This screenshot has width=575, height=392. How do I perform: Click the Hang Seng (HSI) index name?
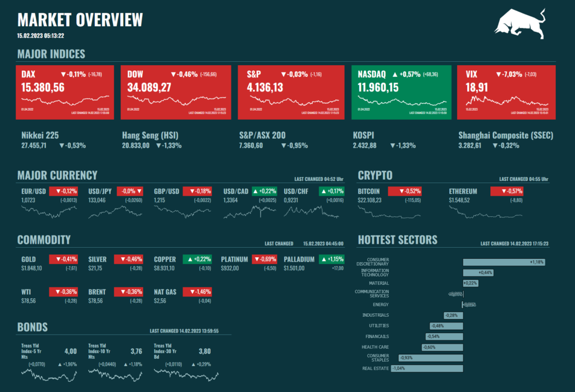pyautogui.click(x=150, y=135)
